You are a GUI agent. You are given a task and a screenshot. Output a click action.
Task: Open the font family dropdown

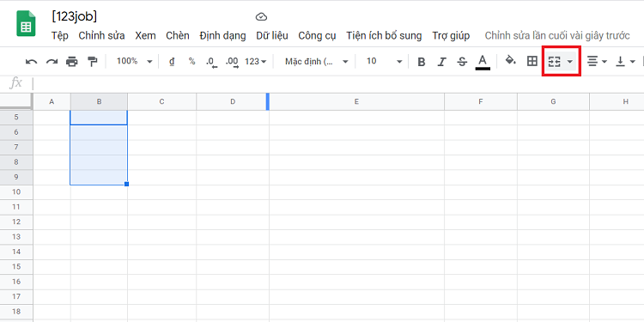click(317, 62)
